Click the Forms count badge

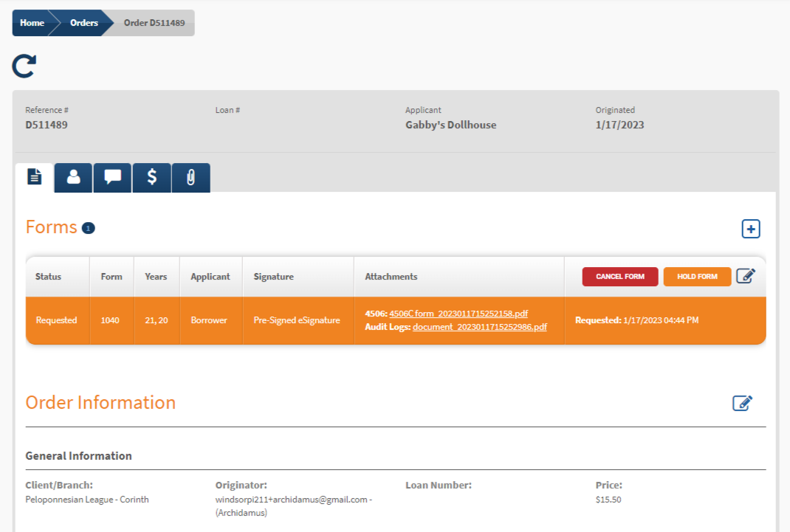point(88,229)
